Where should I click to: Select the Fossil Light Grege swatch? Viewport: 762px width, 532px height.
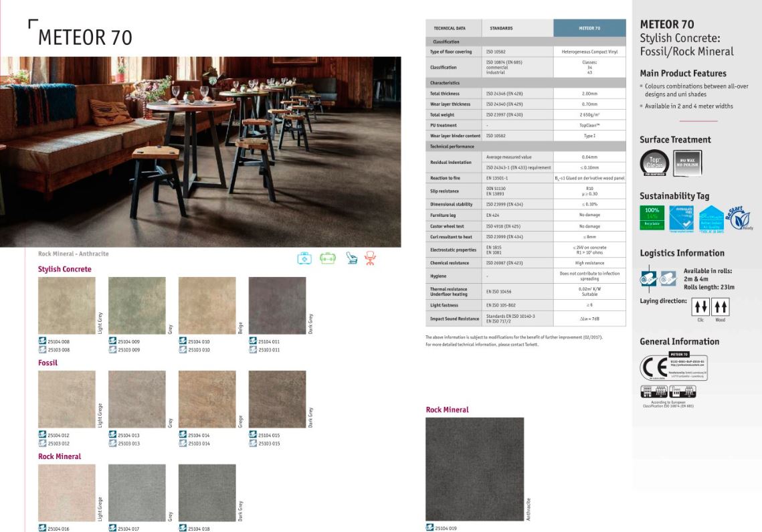[67, 400]
